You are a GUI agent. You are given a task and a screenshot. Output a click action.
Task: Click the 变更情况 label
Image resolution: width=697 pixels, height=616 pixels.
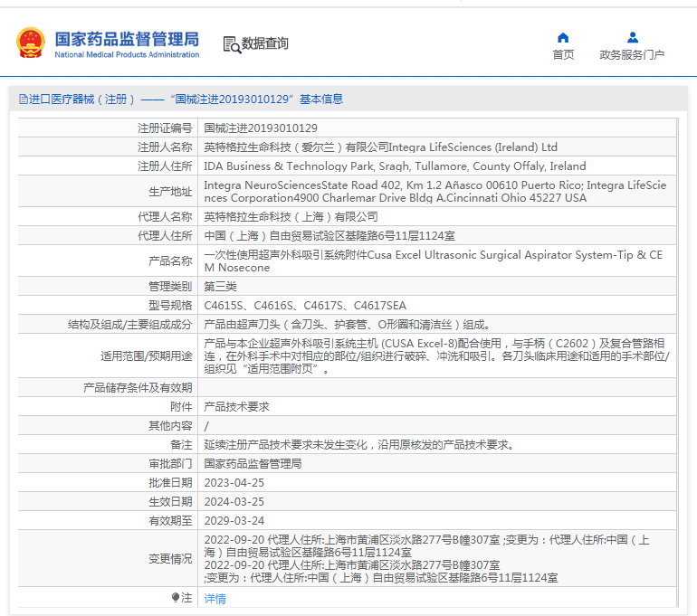pos(170,559)
